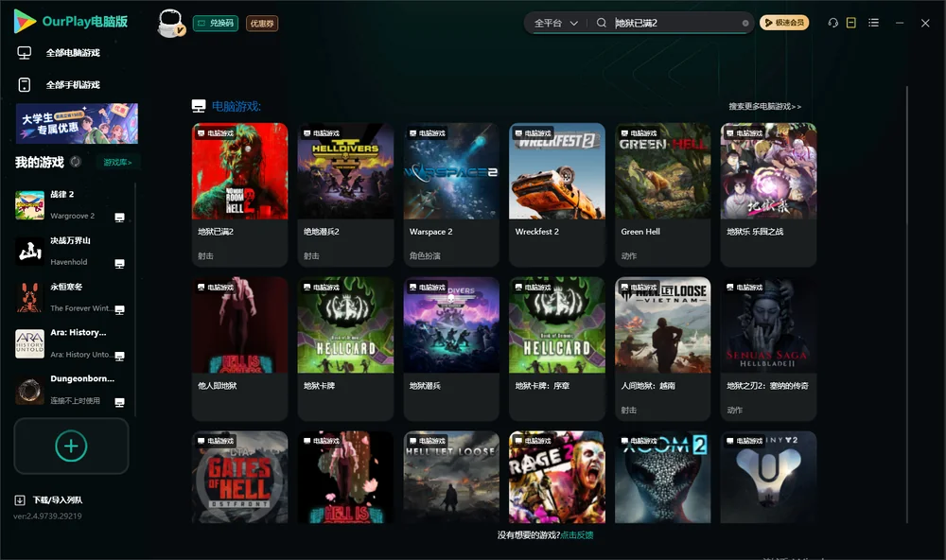This screenshot has width=946, height=560.
Task: Open the hamburger list menu icon
Action: pos(873,23)
